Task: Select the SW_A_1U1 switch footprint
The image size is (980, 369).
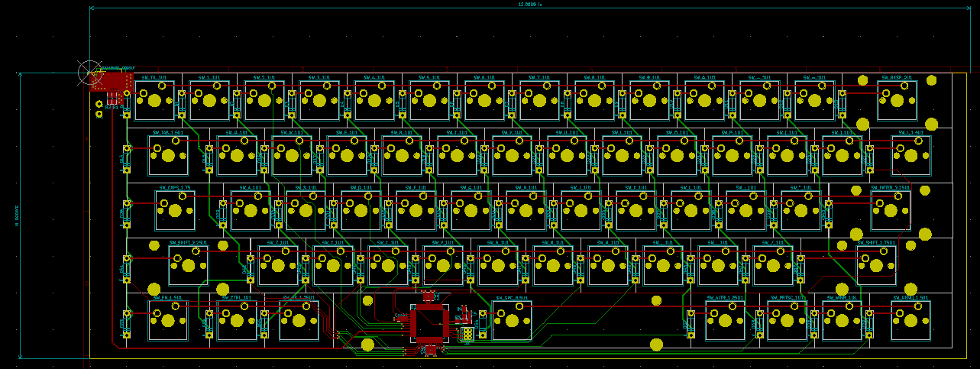Action: [251, 210]
